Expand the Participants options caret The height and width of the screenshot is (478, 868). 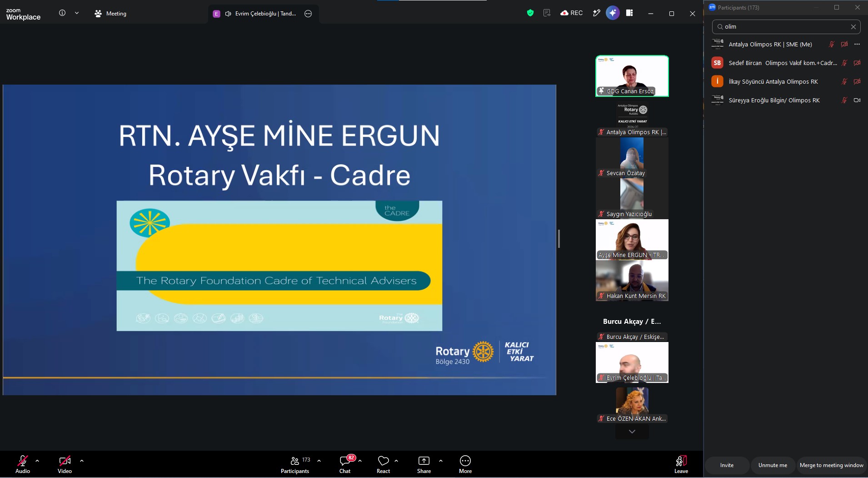pos(319,461)
